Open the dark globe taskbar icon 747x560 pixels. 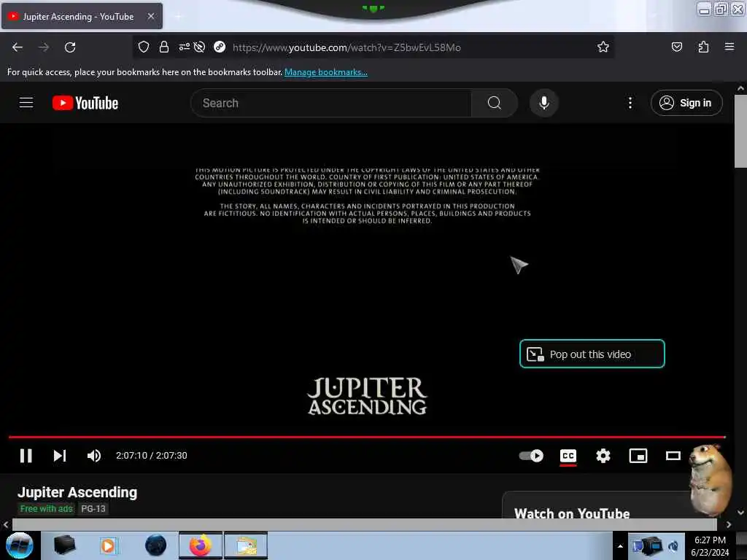(x=156, y=545)
